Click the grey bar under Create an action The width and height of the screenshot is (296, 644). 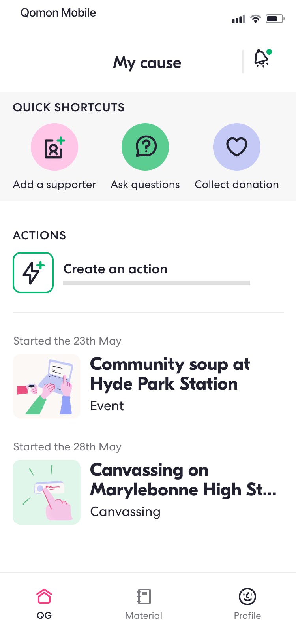coord(157,283)
